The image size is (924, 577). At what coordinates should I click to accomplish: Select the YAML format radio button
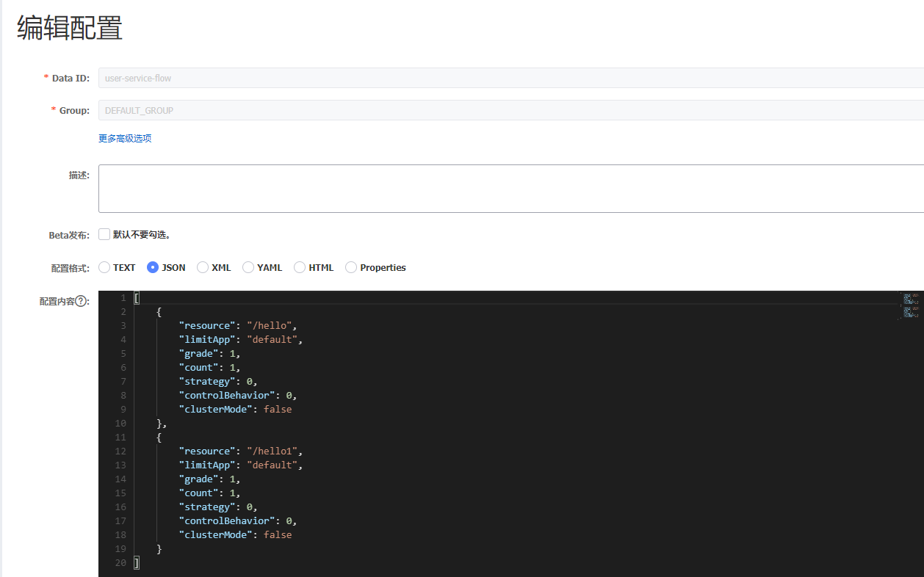(x=248, y=267)
